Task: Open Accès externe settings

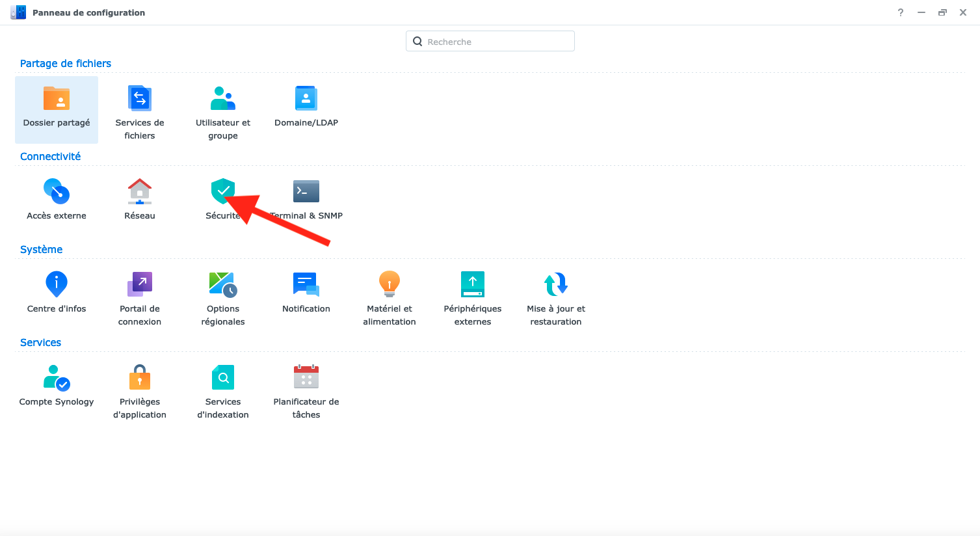Action: tap(57, 192)
